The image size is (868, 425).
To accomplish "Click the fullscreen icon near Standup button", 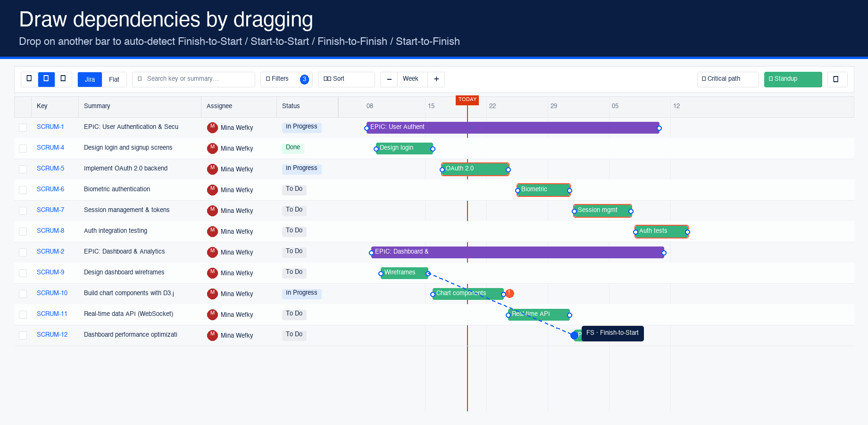I will coord(837,79).
